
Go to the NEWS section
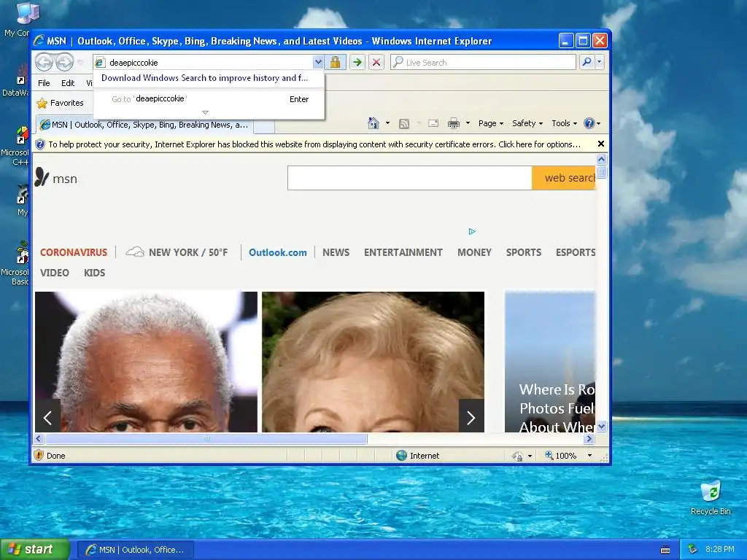pyautogui.click(x=336, y=252)
